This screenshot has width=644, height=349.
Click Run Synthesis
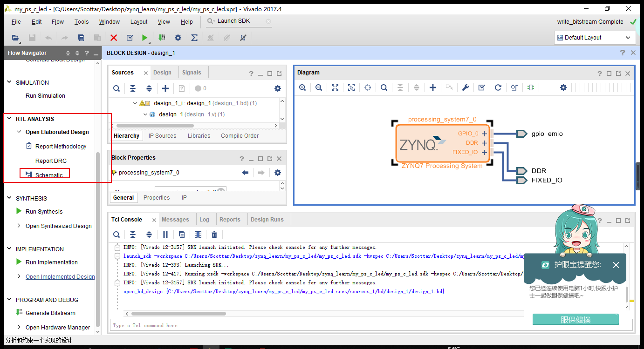click(44, 211)
